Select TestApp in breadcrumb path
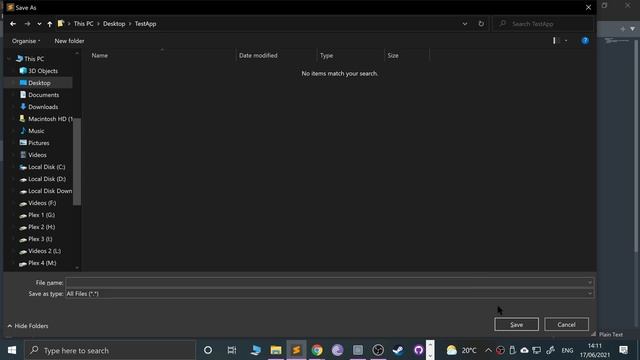 145,24
